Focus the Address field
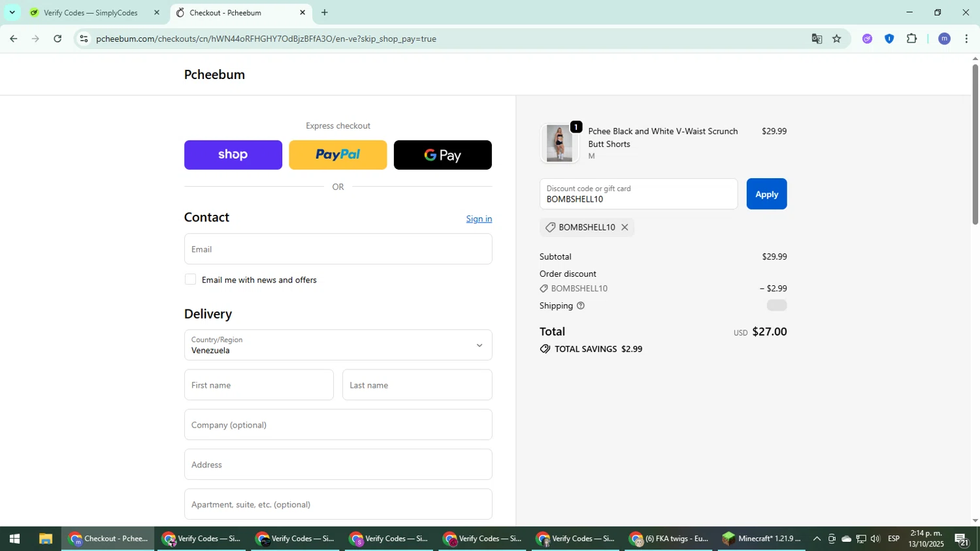The width and height of the screenshot is (980, 551). pos(338,464)
